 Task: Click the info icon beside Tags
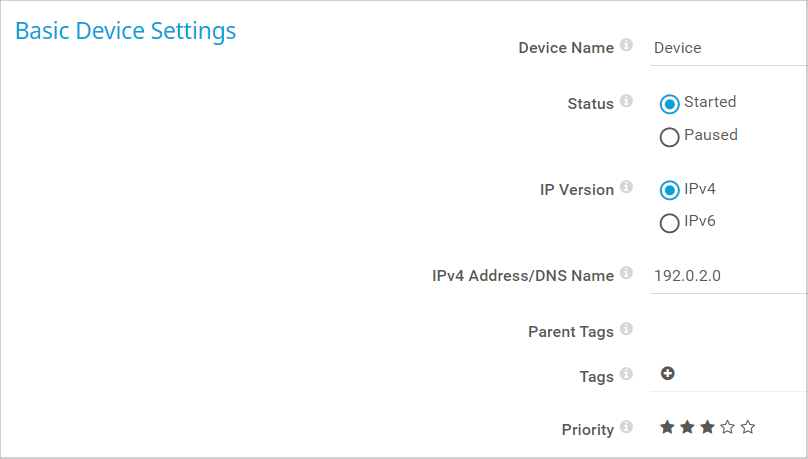point(626,374)
